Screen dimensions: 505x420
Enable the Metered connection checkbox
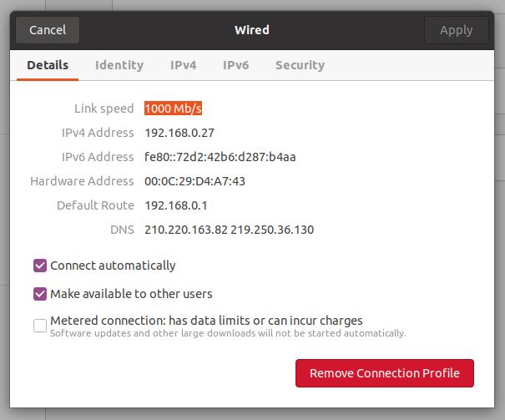tap(40, 326)
